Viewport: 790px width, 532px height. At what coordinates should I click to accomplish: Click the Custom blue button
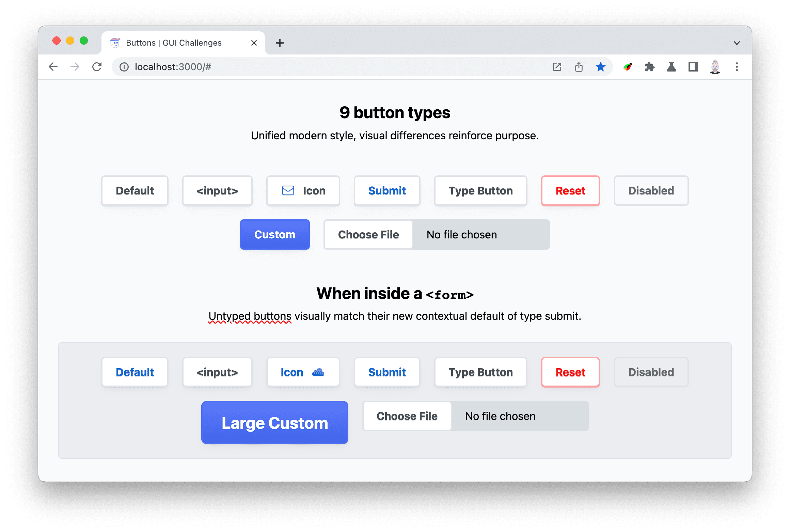[x=274, y=233]
